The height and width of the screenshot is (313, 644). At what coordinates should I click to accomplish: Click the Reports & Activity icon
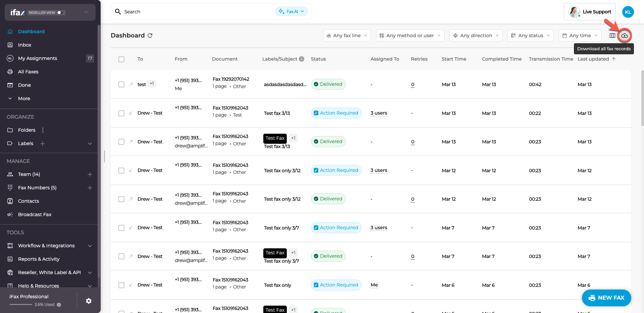click(x=10, y=259)
